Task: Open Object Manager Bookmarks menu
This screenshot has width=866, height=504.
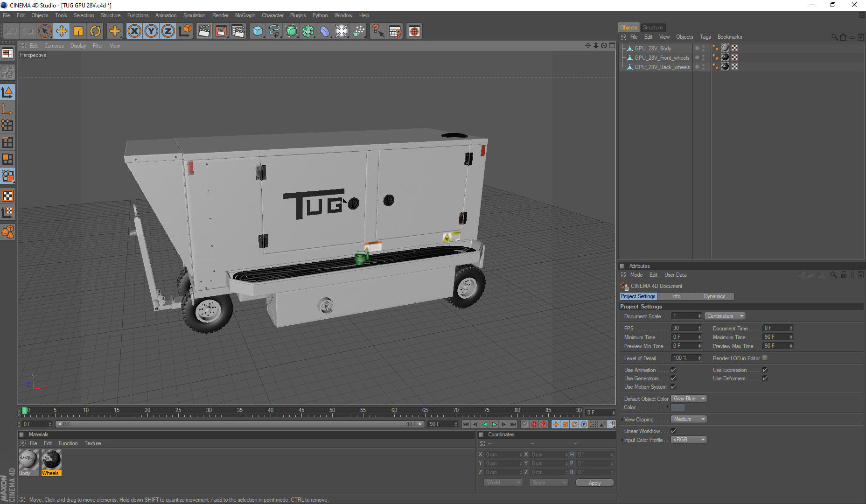Action: coord(729,37)
